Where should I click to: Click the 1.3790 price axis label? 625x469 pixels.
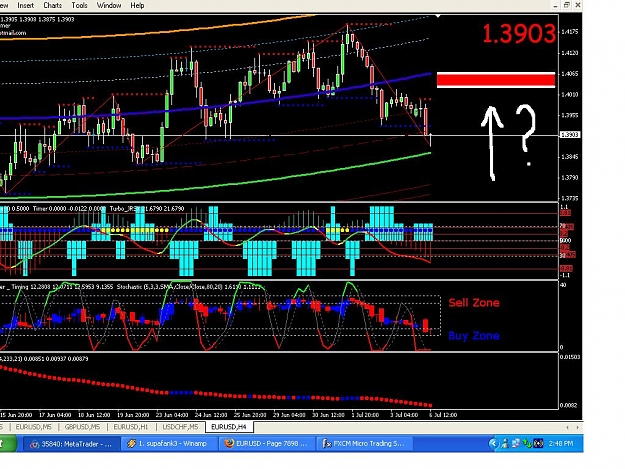[x=570, y=177]
